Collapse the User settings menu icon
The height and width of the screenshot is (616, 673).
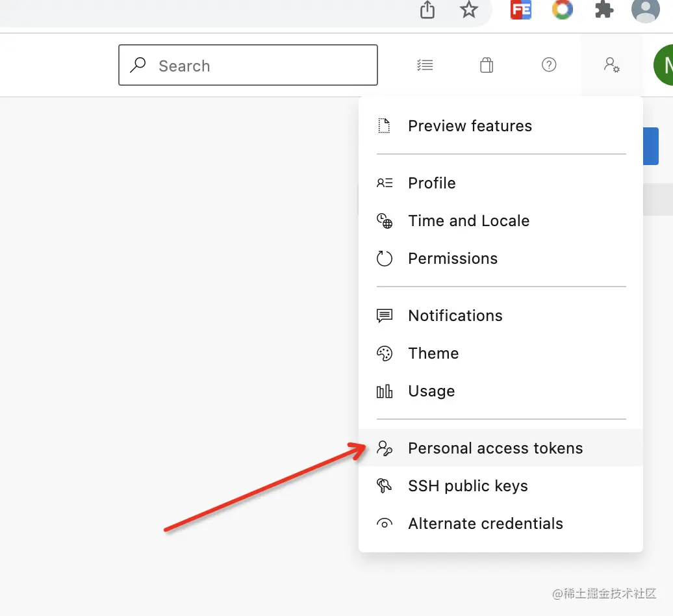(x=611, y=65)
